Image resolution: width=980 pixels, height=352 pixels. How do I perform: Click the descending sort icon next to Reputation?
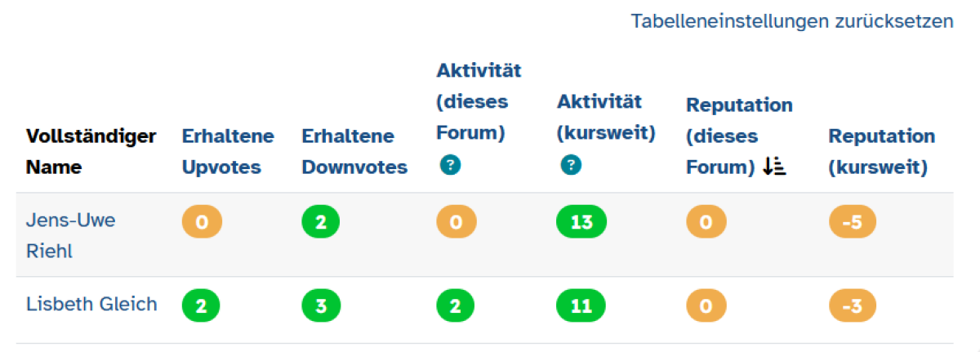774,167
